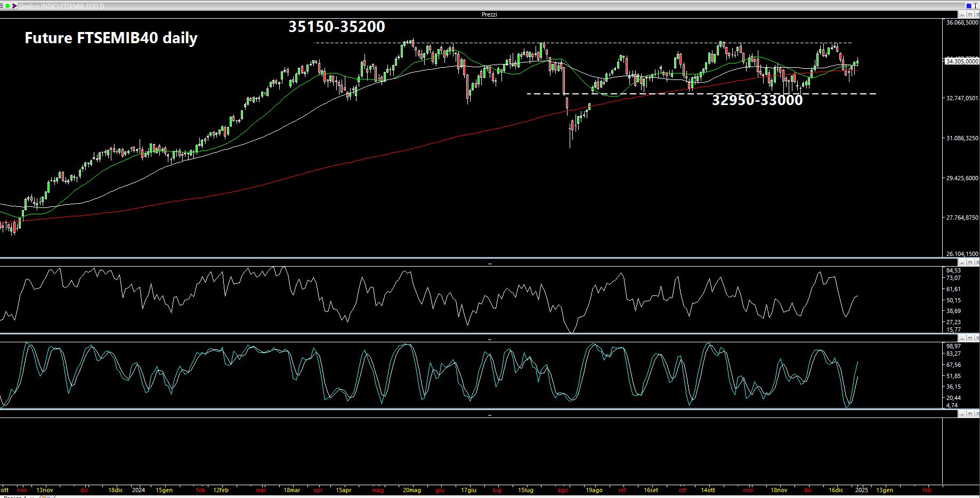Click the green status dot in the title bar
This screenshot has width=980, height=498.
tap(7, 6)
